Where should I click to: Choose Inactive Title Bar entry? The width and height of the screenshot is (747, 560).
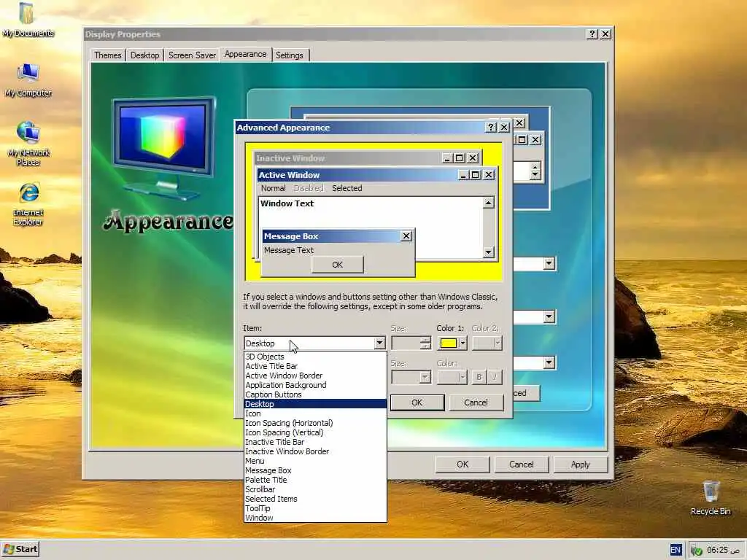point(315,442)
